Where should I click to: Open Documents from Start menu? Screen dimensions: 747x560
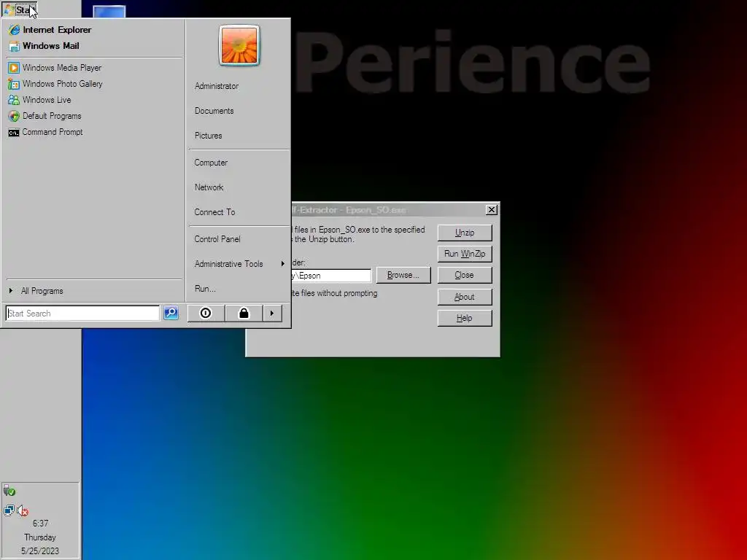click(x=214, y=111)
